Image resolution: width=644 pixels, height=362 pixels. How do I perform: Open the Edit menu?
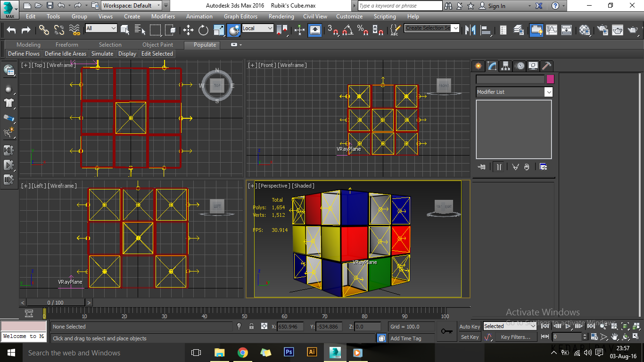(31, 16)
